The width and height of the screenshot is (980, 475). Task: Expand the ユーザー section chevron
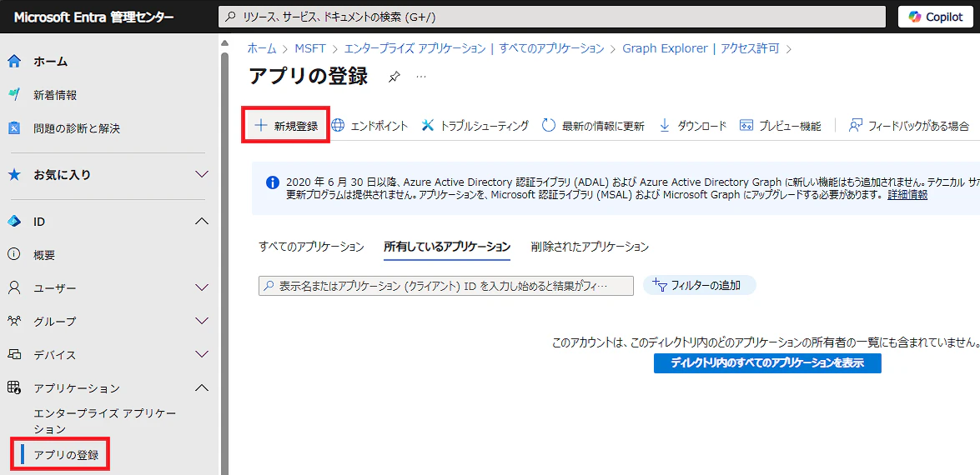(x=201, y=288)
